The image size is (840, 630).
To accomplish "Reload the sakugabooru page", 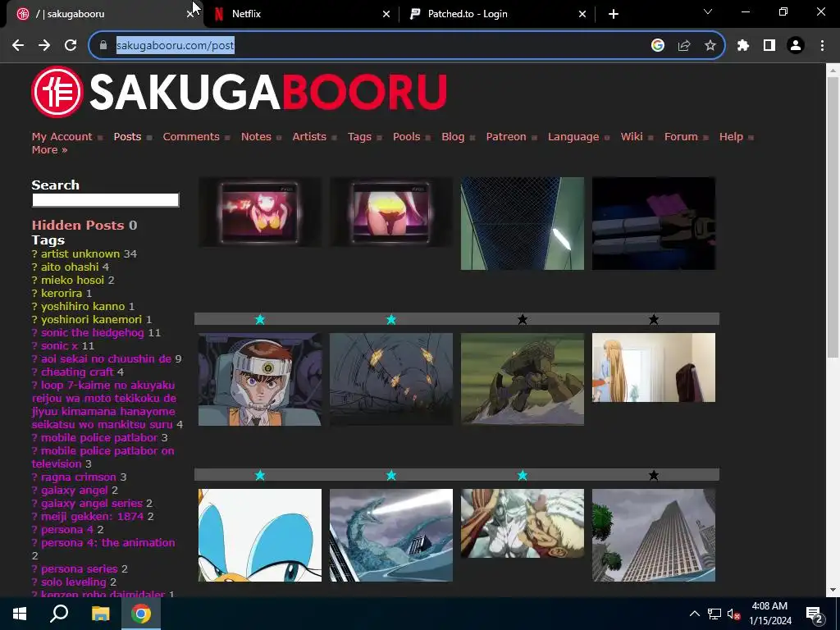I will coord(71,46).
